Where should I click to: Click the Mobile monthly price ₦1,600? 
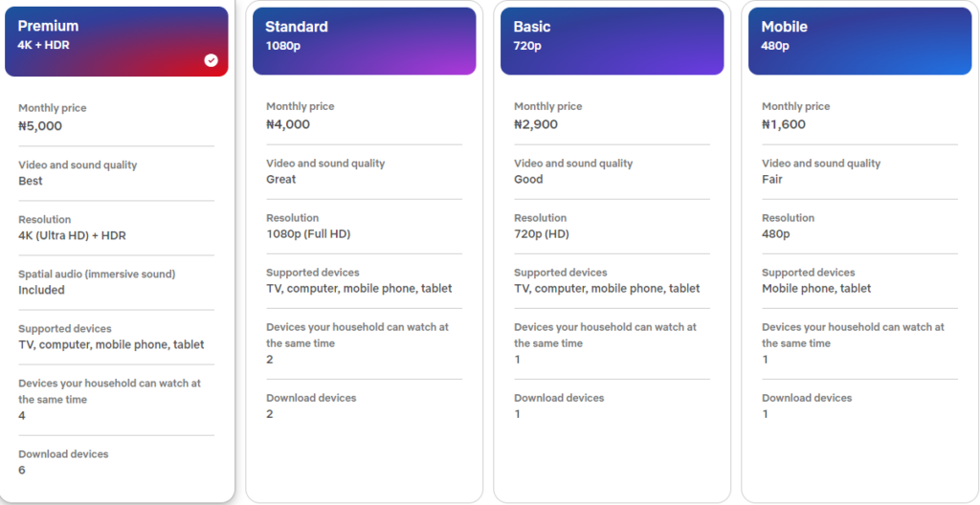pos(784,124)
